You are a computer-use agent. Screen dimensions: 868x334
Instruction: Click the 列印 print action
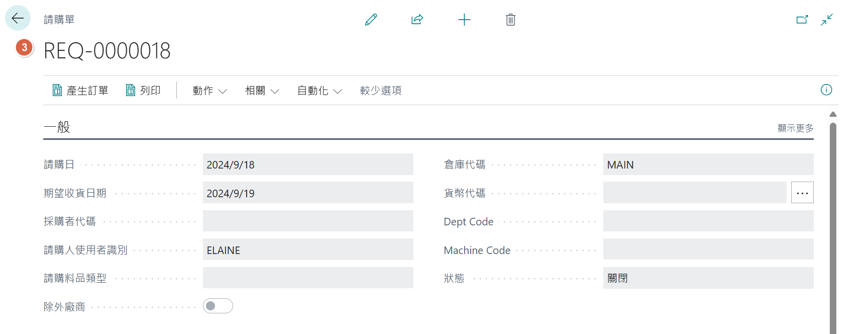point(143,91)
